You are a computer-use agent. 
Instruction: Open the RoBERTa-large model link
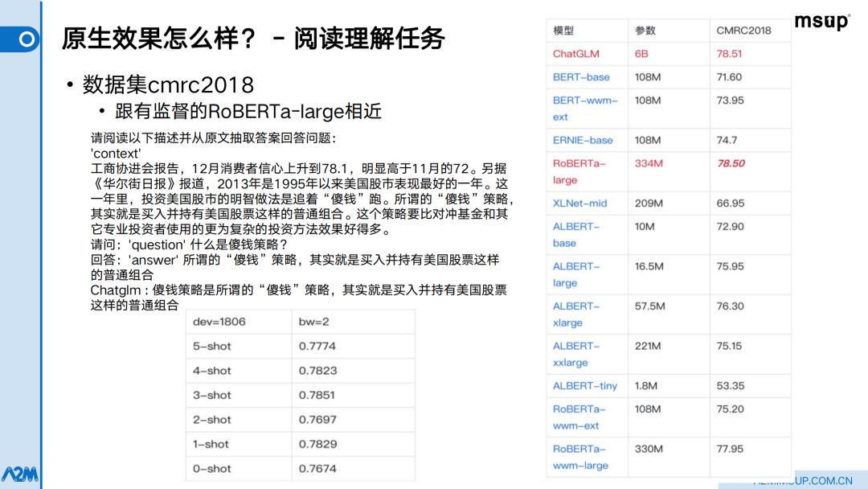579,171
